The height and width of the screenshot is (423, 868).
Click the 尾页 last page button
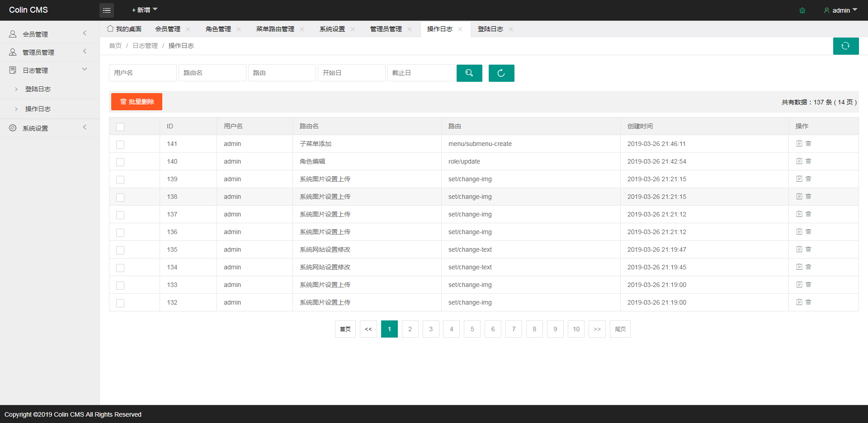(620, 329)
